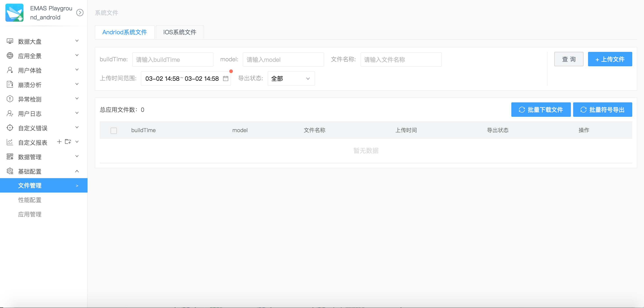The width and height of the screenshot is (644, 308).
Task: Click the 崩溃分析 document icon
Action: 10,84
